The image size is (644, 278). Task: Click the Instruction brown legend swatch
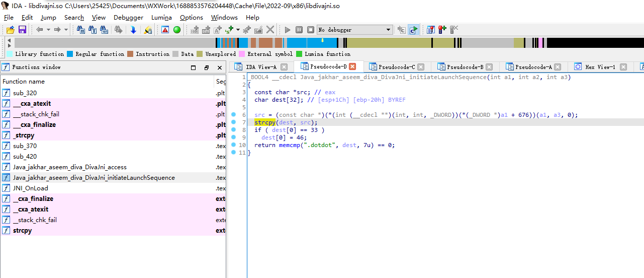[x=130, y=54]
